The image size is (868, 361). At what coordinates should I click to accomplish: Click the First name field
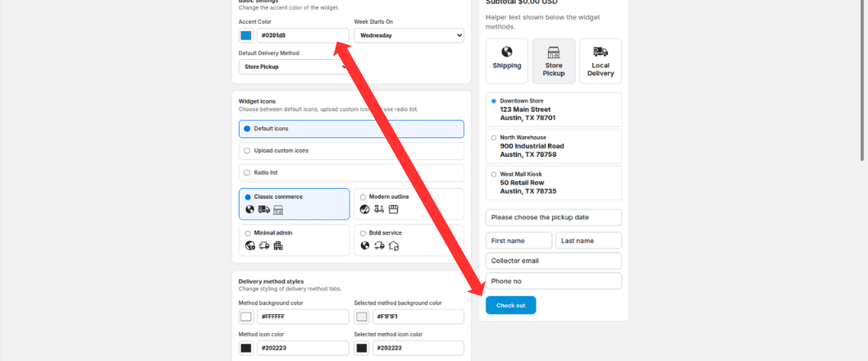[x=519, y=241]
